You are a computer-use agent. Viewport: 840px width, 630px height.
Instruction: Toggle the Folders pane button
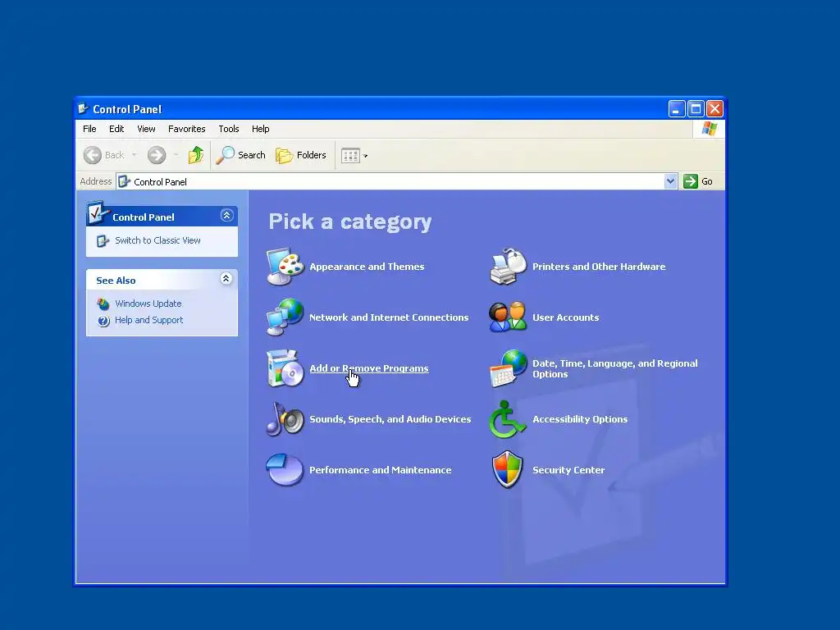[301, 155]
